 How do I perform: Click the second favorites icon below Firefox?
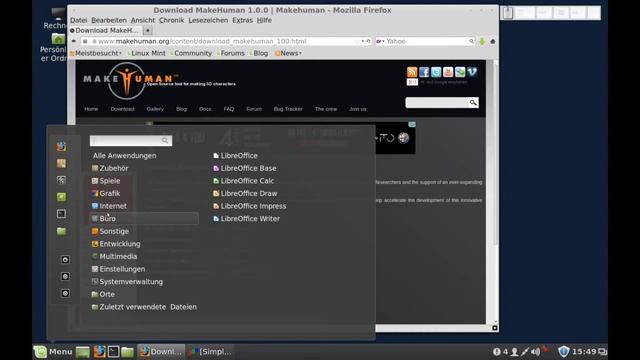click(61, 163)
